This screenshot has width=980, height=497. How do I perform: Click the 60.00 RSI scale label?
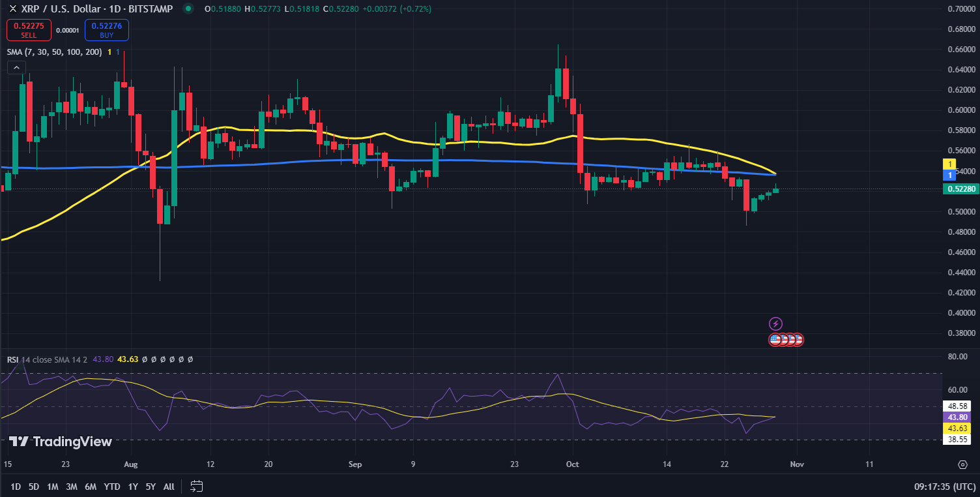(x=957, y=390)
